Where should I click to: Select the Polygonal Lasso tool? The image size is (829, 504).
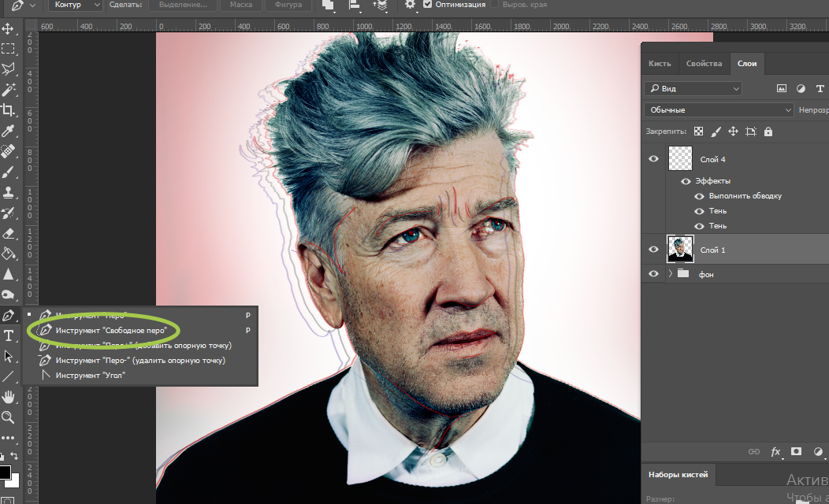8,69
